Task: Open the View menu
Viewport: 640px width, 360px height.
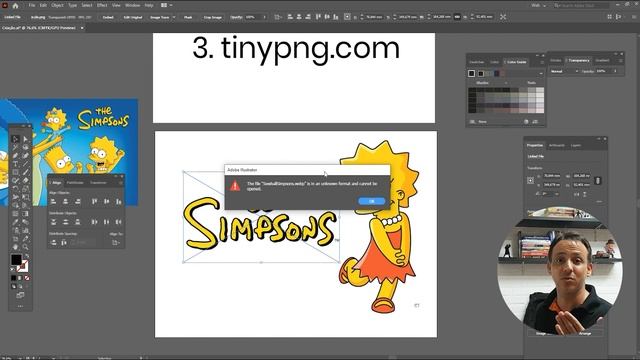Action: pos(116,5)
